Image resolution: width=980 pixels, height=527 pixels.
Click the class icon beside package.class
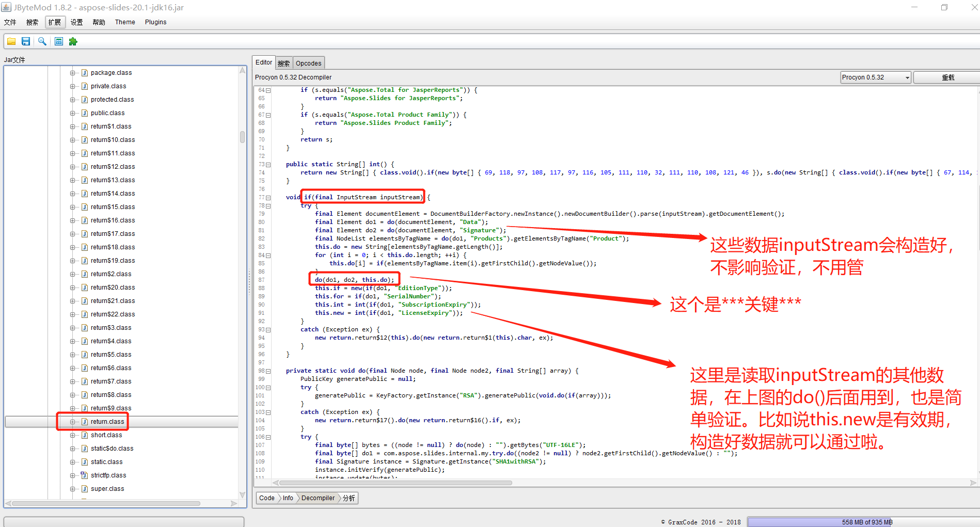[85, 73]
